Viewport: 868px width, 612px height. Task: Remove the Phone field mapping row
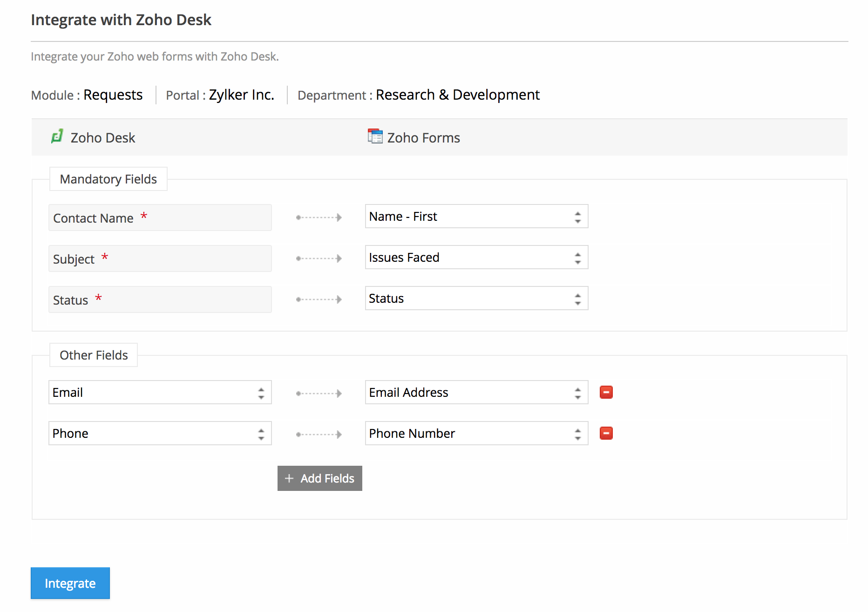click(606, 433)
